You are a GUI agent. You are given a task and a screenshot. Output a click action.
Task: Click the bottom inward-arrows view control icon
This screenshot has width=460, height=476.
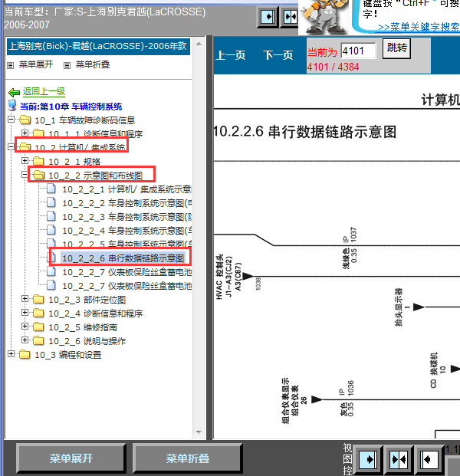tap(399, 460)
